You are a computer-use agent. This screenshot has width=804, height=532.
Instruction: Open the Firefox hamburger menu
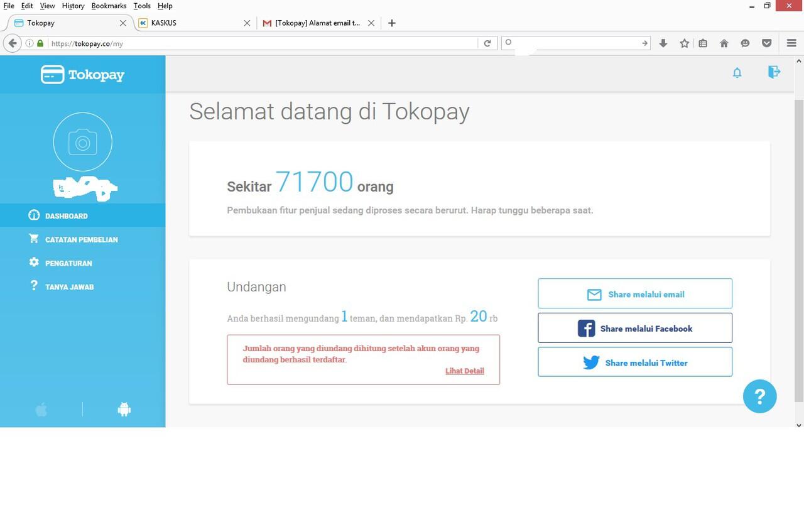(x=791, y=43)
